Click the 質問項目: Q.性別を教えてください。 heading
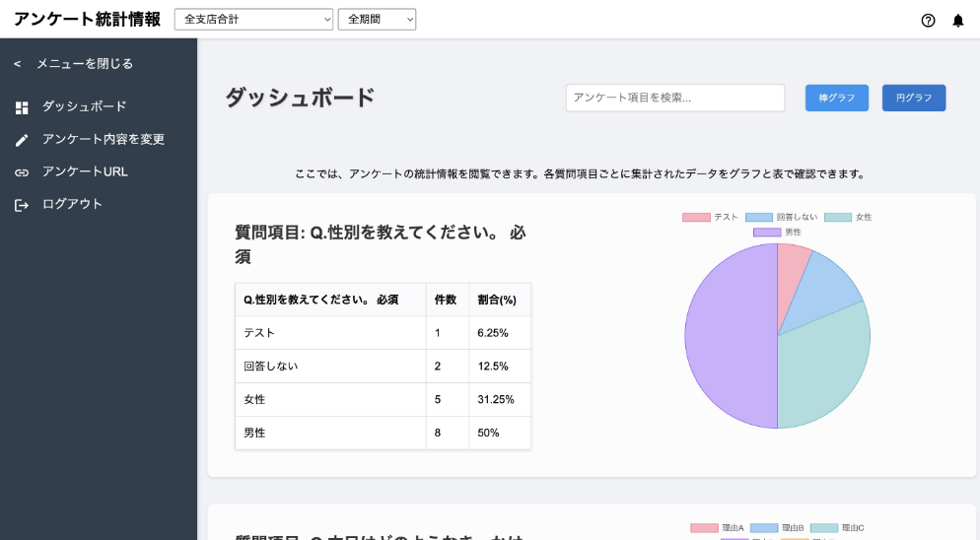Viewport: 980px width, 540px height. coord(381,244)
